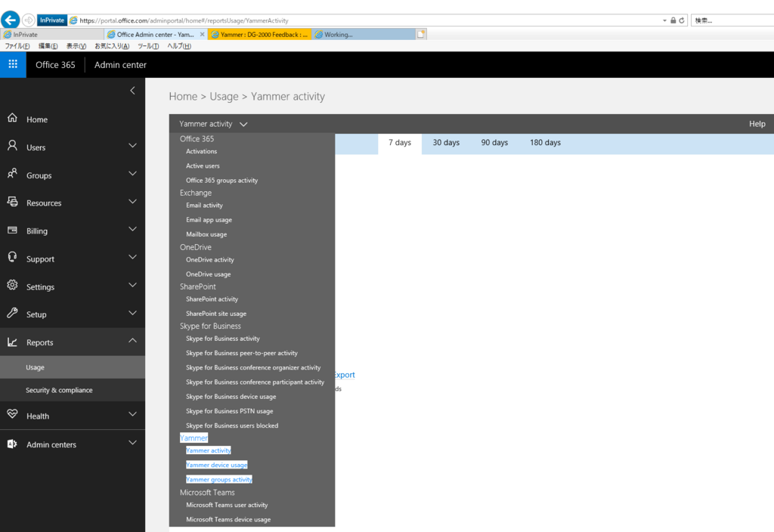
Task: Select the 180 days tab
Action: point(545,143)
